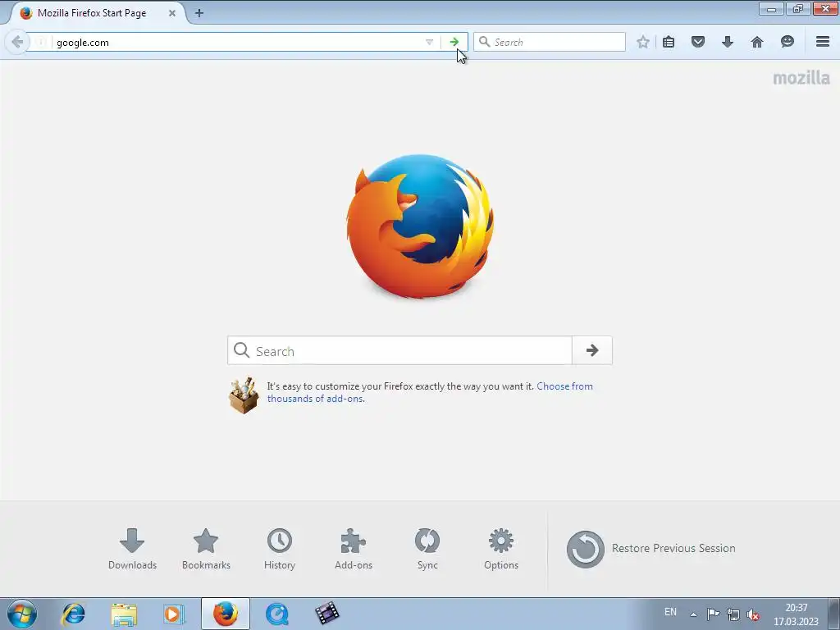This screenshot has height=630, width=840.
Task: Submit the center search arrow button
Action: 592,350
